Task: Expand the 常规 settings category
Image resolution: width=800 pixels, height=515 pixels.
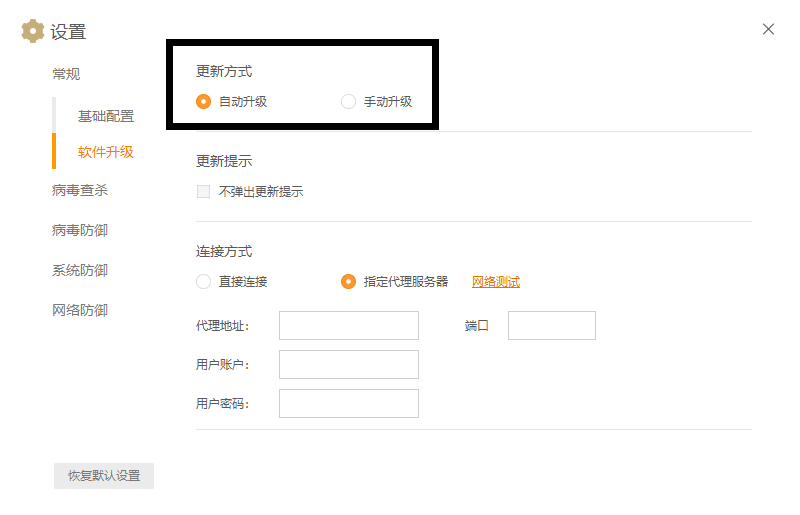Action: point(66,75)
